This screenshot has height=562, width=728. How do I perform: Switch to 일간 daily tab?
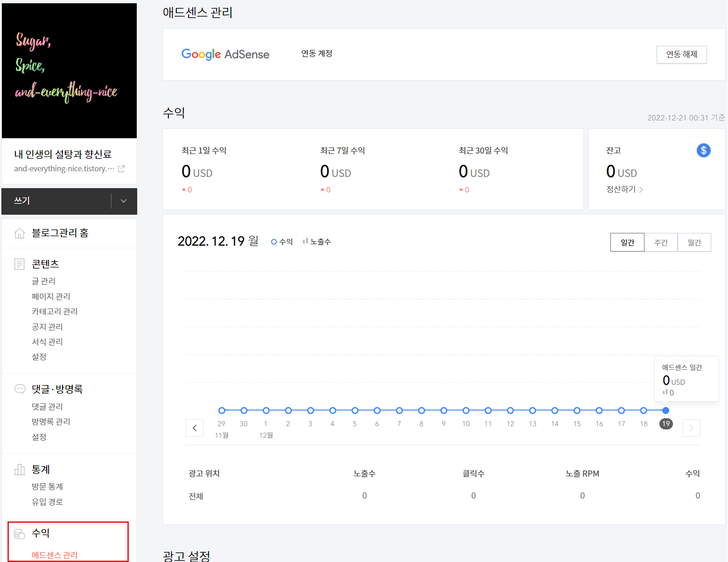627,242
